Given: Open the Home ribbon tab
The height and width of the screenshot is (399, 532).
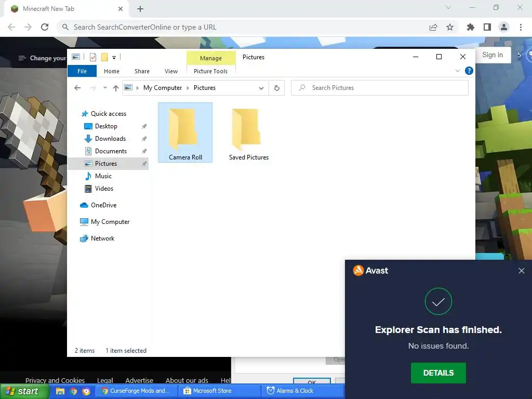Looking at the screenshot, I should coord(112,71).
